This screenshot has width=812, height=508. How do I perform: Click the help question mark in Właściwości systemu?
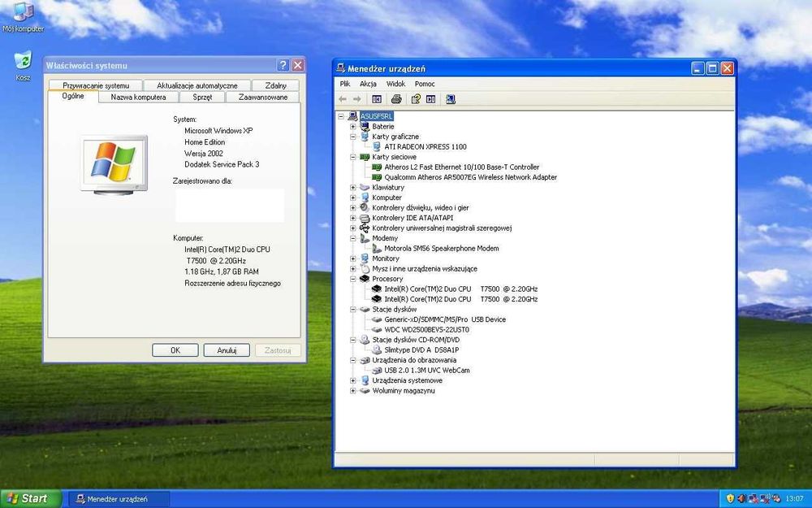coord(283,65)
